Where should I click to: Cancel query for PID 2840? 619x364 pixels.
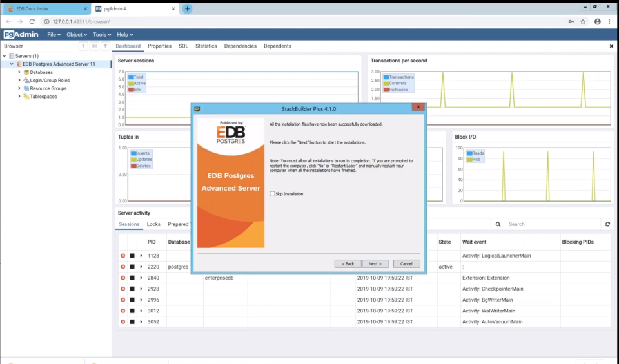[x=123, y=278]
